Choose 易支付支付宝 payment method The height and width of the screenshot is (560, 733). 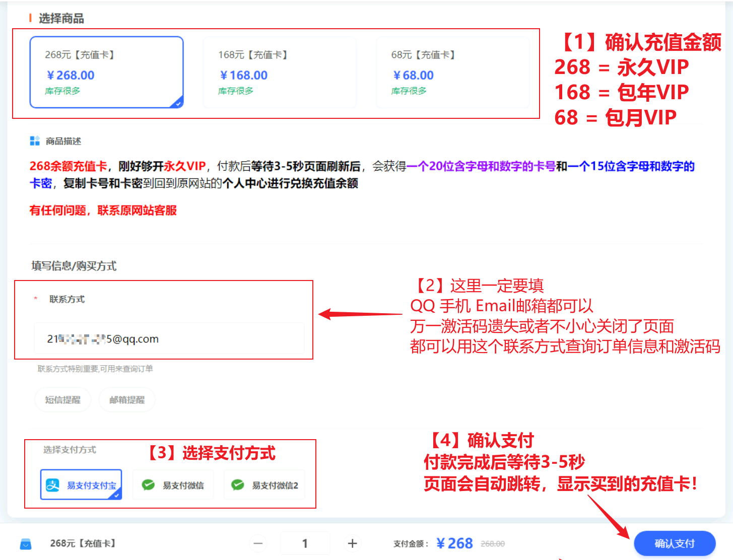click(81, 484)
